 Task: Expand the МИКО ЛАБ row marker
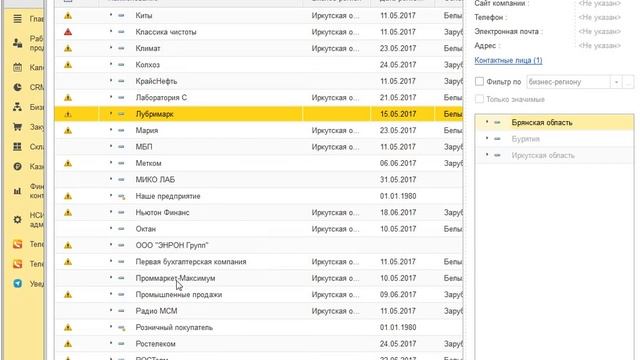pos(111,179)
